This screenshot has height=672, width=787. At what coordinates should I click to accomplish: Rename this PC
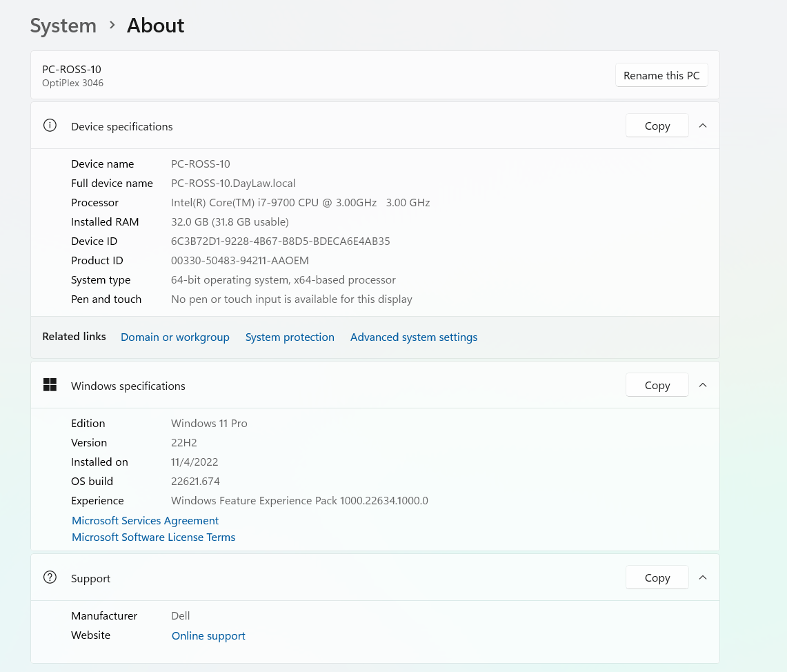pos(661,75)
